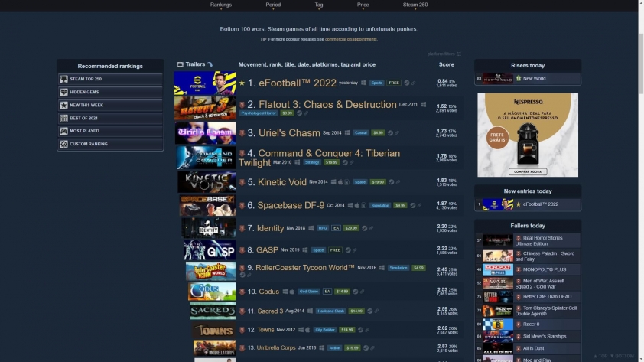Click the Flatout 3 trailer thumbnail

(205, 108)
